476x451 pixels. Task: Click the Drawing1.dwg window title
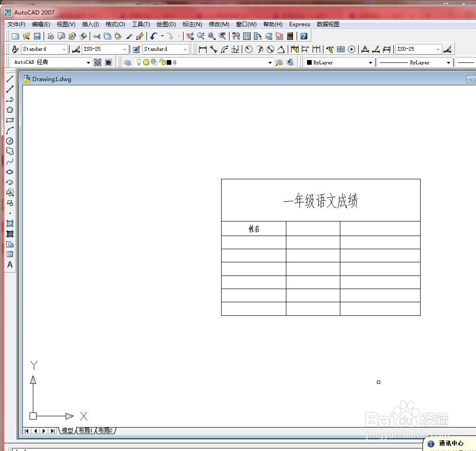pos(52,79)
